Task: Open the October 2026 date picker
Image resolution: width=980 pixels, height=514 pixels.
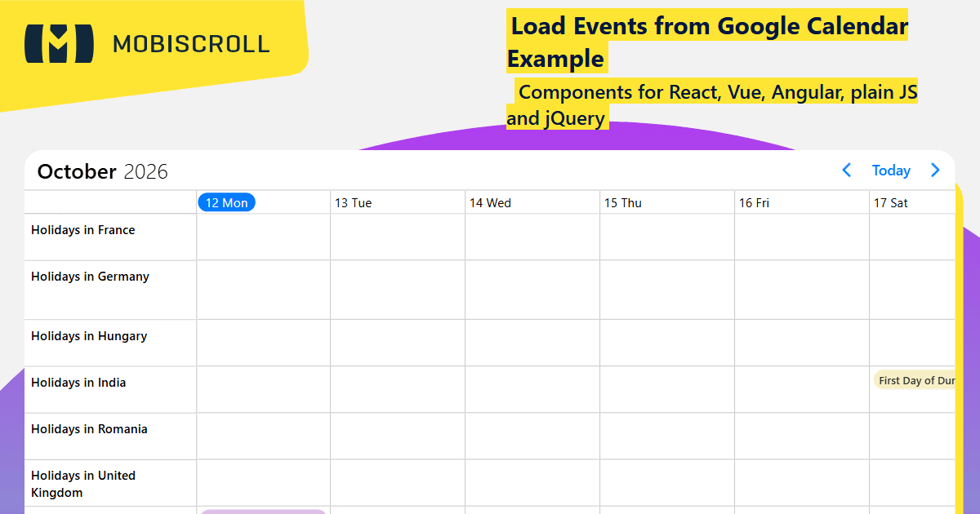Action: 103,171
